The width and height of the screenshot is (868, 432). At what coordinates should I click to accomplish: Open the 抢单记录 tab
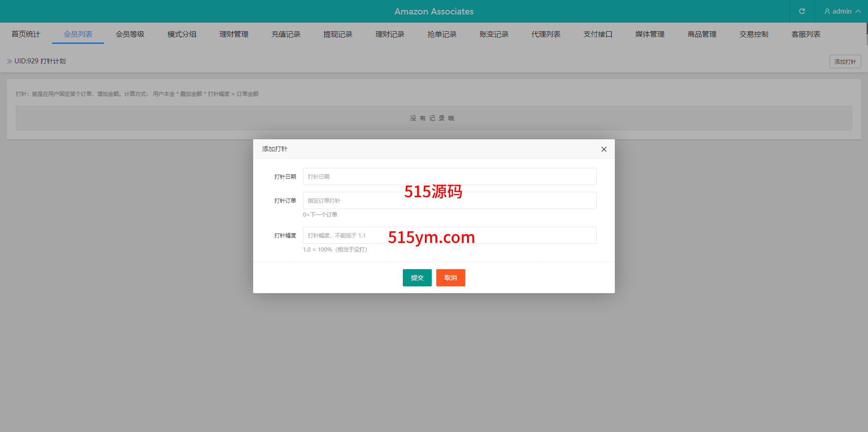(442, 34)
